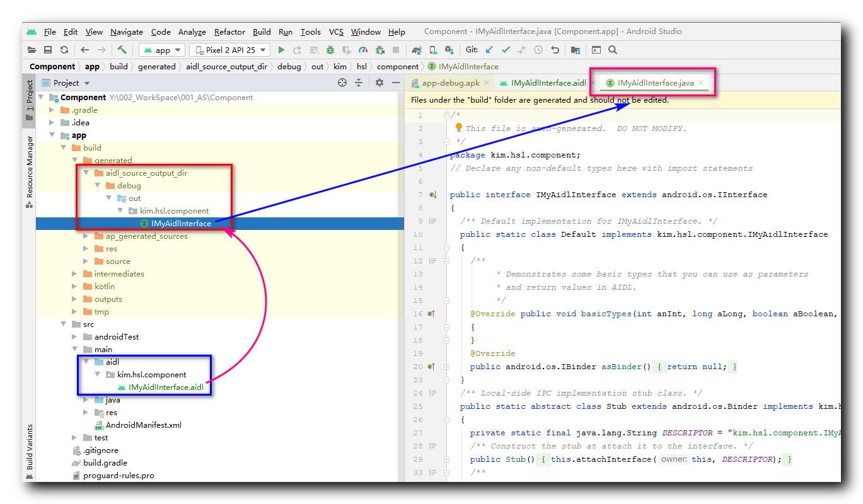Viewport: 863px width, 504px height.
Task: Commit changes with the green Git checkmark
Action: 506,50
